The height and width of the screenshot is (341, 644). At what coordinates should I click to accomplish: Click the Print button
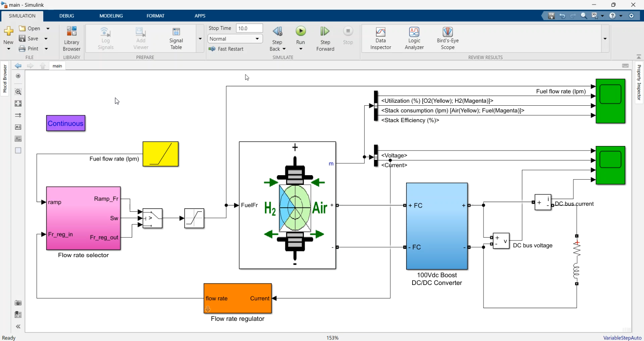(29, 49)
